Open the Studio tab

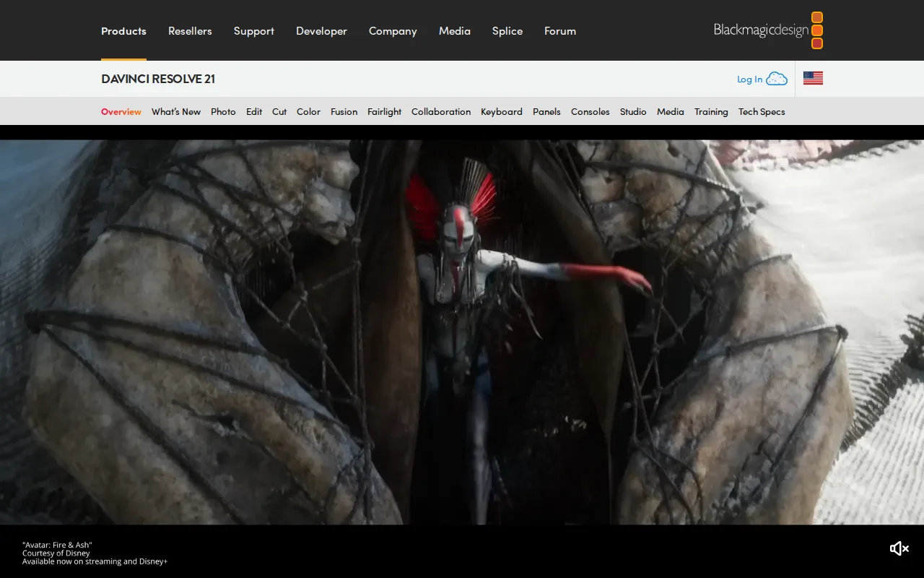633,111
